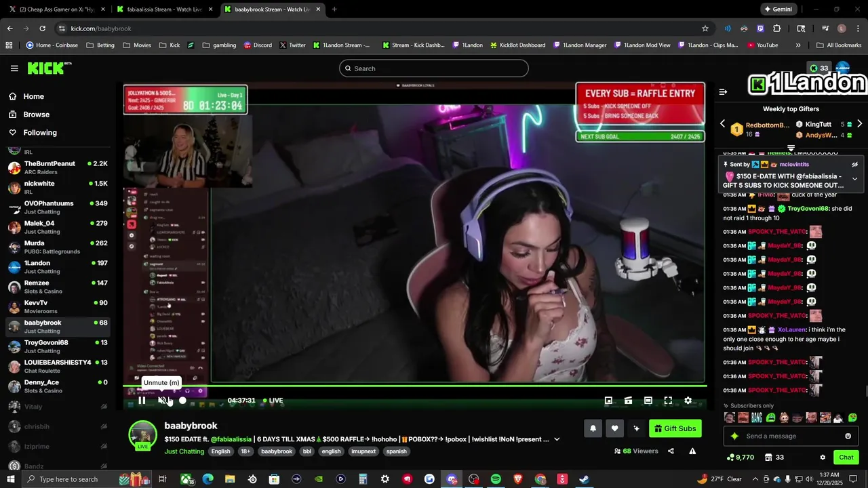Click the Send a message chat input
Viewport: 868px width, 488px height.
(790, 436)
